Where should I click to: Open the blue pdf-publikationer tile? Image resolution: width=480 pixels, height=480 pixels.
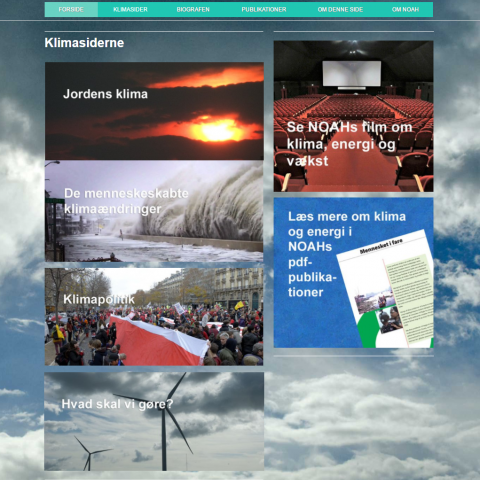coord(354,273)
